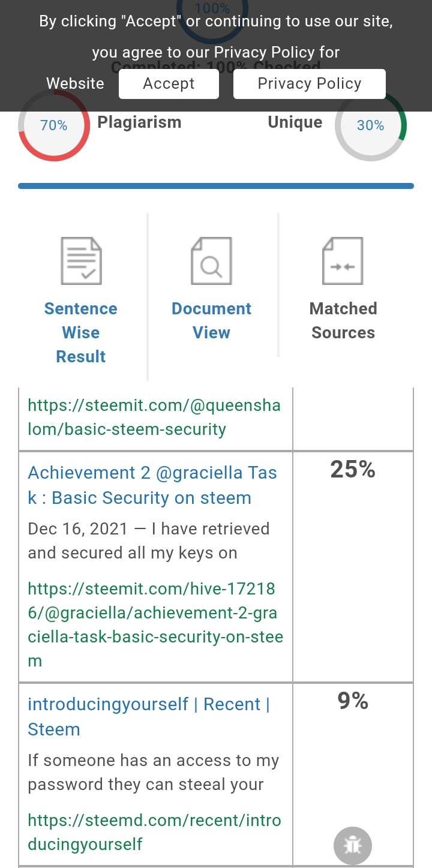432x868 pixels.
Task: Click the 30% unique circle gauge
Action: (371, 125)
